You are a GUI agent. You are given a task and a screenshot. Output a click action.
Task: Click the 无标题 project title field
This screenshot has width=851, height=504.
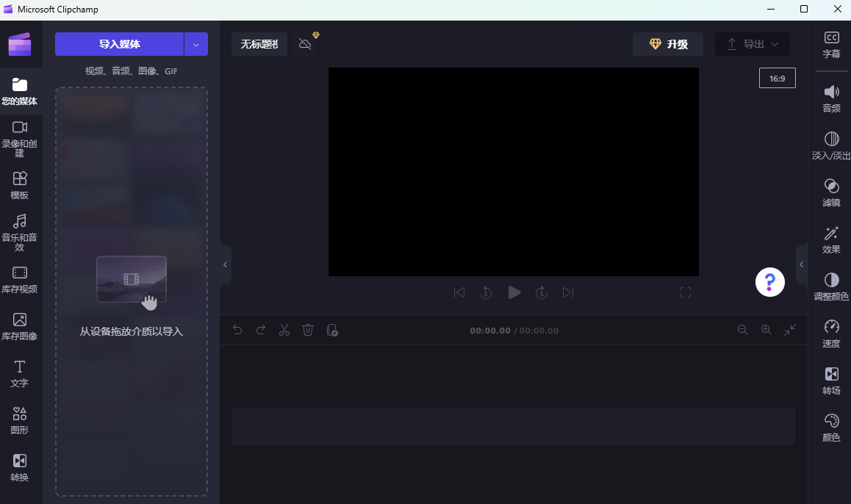(259, 44)
